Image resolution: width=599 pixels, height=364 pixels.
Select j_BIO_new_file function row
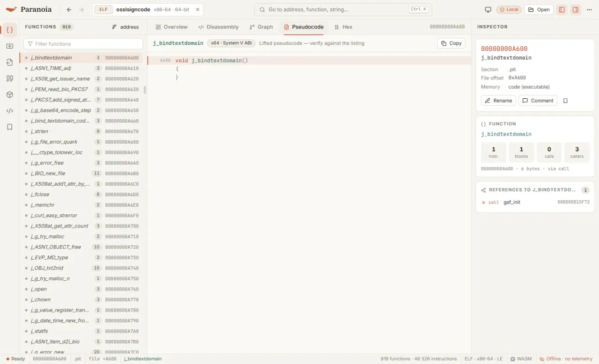pos(82,174)
